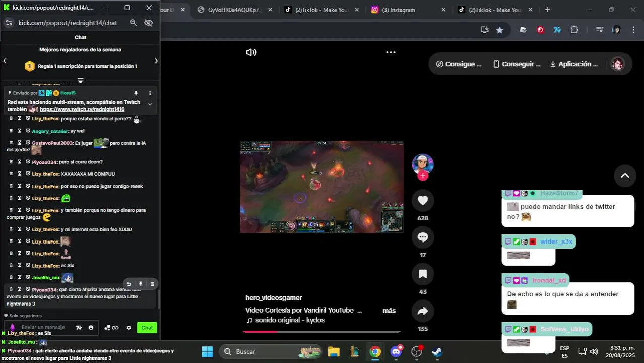This screenshot has width=644, height=363.
Task: Open media controls playlist icon
Action: pos(599,30)
